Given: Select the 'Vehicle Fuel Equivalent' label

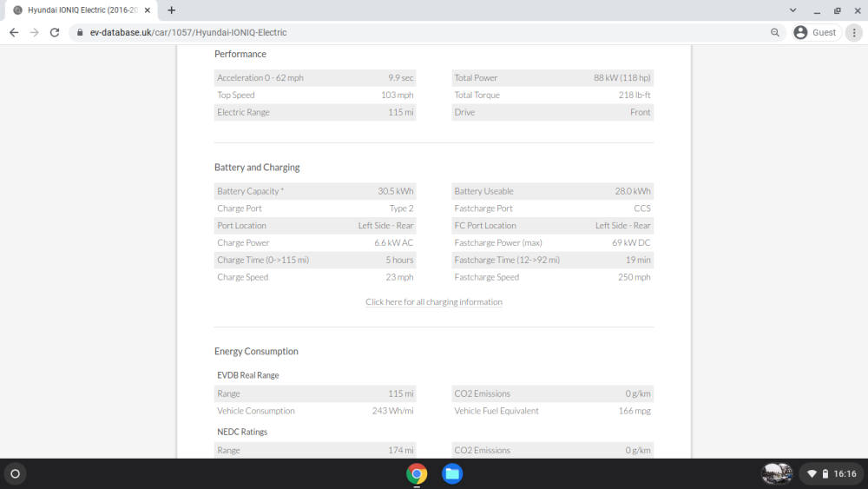Looking at the screenshot, I should tap(496, 411).
